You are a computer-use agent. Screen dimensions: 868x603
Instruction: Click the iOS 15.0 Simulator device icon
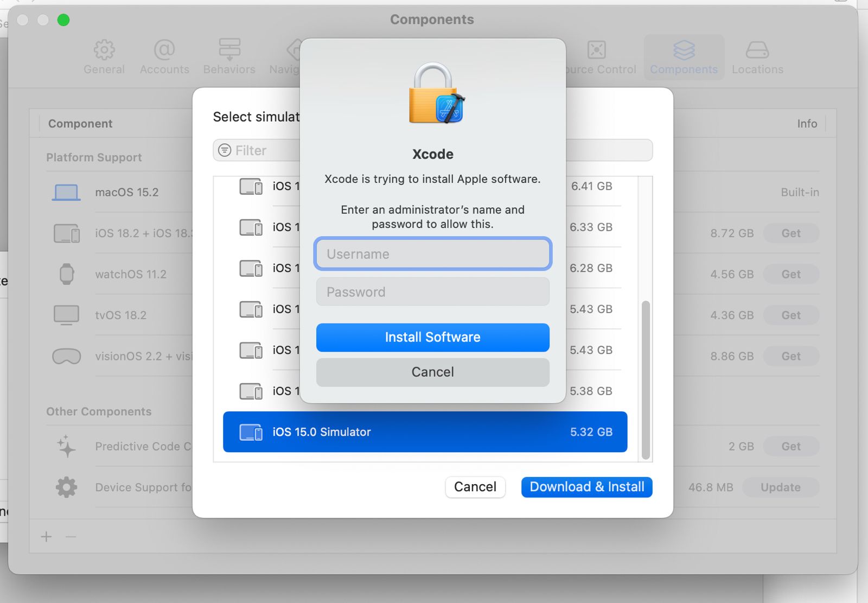pyautogui.click(x=251, y=432)
